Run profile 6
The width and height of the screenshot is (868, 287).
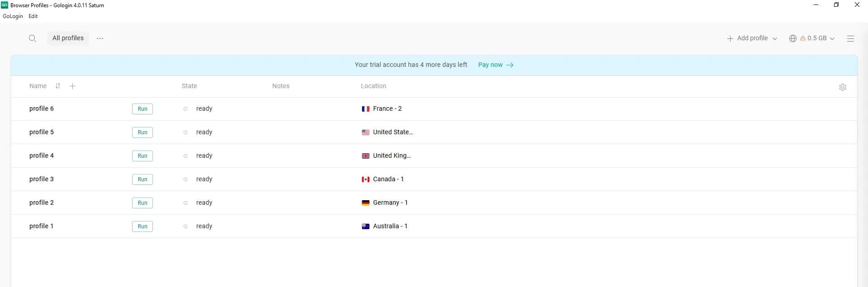pos(142,109)
